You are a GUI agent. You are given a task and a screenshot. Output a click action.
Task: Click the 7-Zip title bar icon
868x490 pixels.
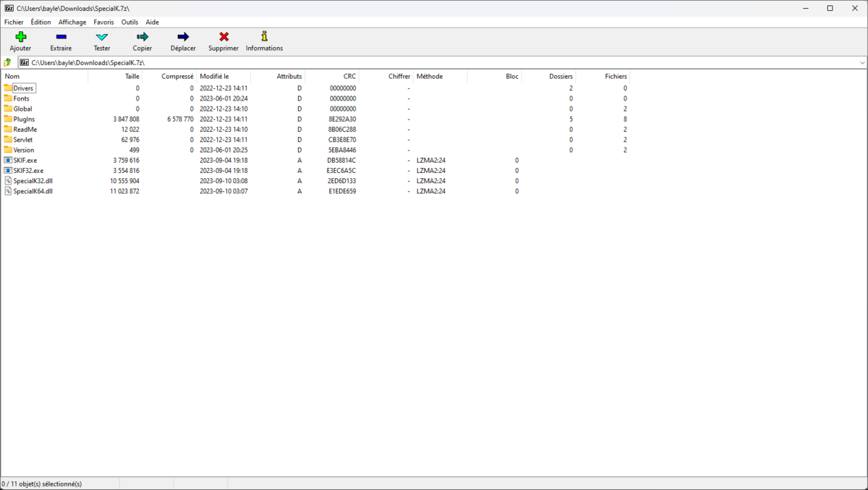9,8
